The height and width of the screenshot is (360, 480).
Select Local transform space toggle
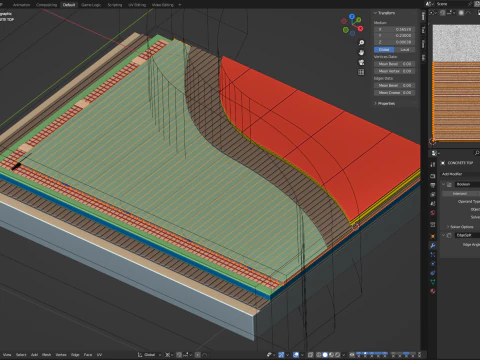(x=405, y=50)
